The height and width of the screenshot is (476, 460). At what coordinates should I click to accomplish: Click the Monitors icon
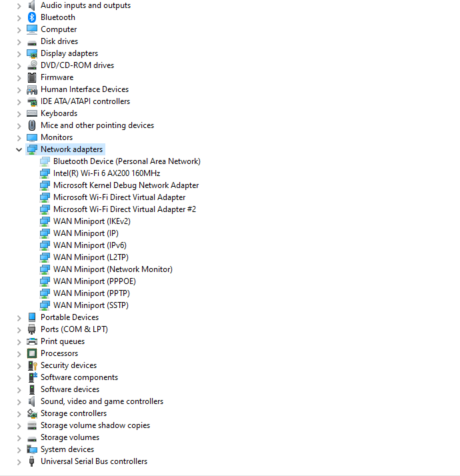point(32,137)
